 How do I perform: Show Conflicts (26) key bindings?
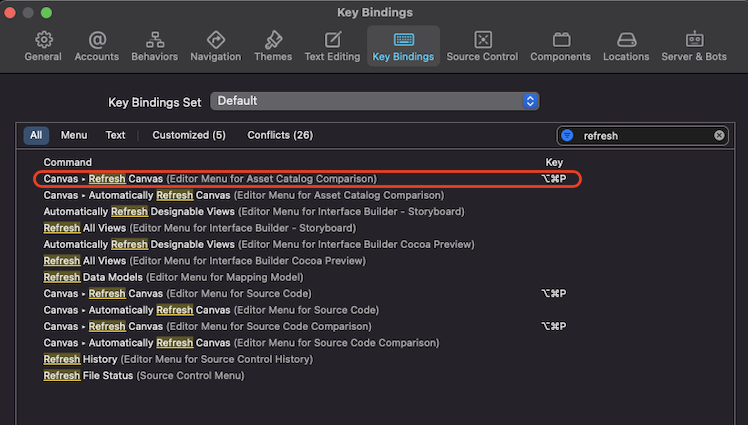point(280,135)
